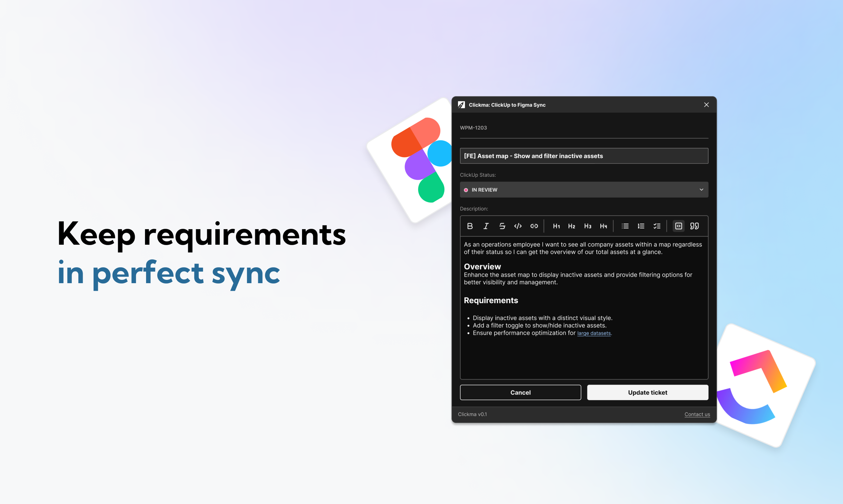Insert a code block
This screenshot has width=843, height=504.
pos(678,226)
